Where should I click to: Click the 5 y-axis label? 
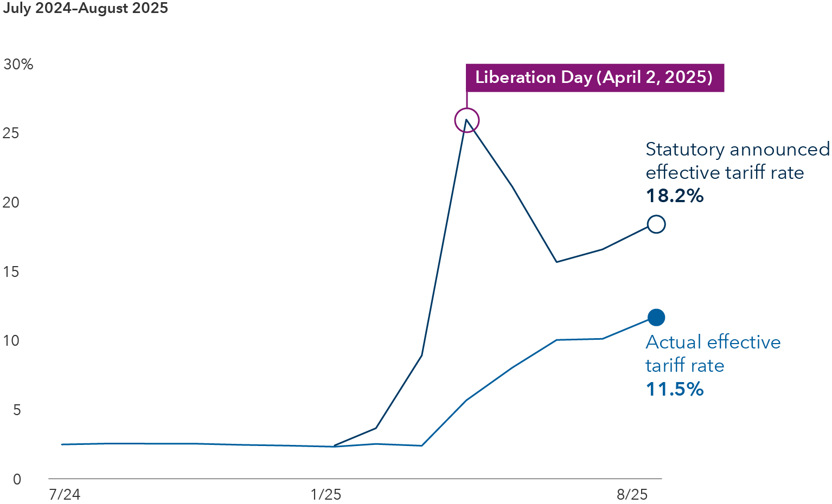point(17,410)
